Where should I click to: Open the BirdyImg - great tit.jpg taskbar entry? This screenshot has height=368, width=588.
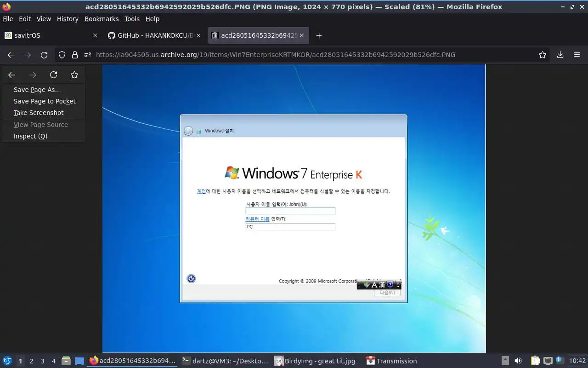(x=315, y=361)
